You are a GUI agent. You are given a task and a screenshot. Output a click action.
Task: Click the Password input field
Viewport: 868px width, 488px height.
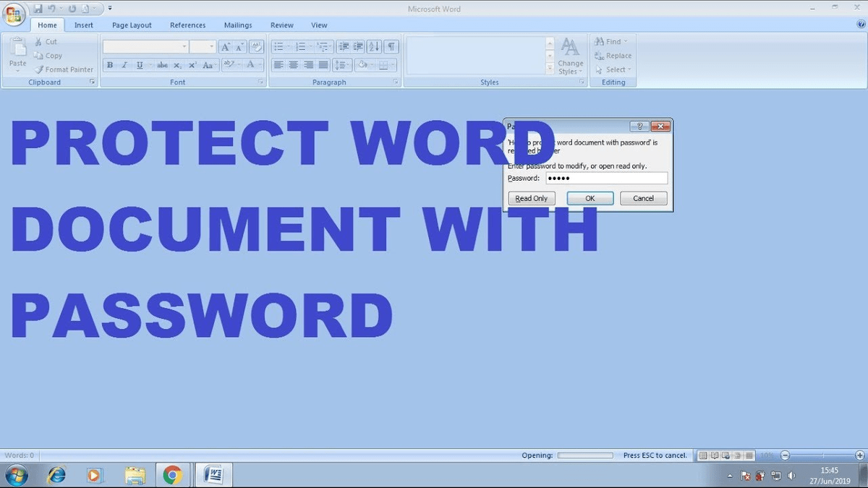[607, 178]
